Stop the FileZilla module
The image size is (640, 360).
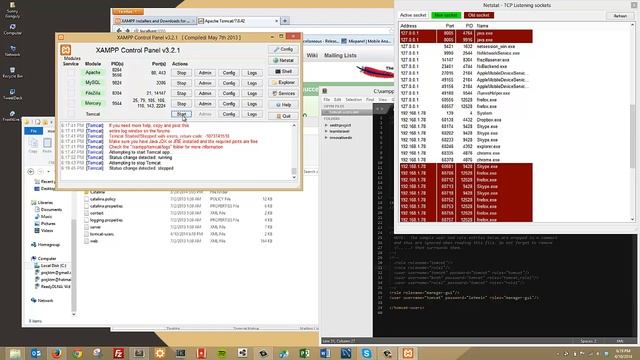pyautogui.click(x=181, y=93)
